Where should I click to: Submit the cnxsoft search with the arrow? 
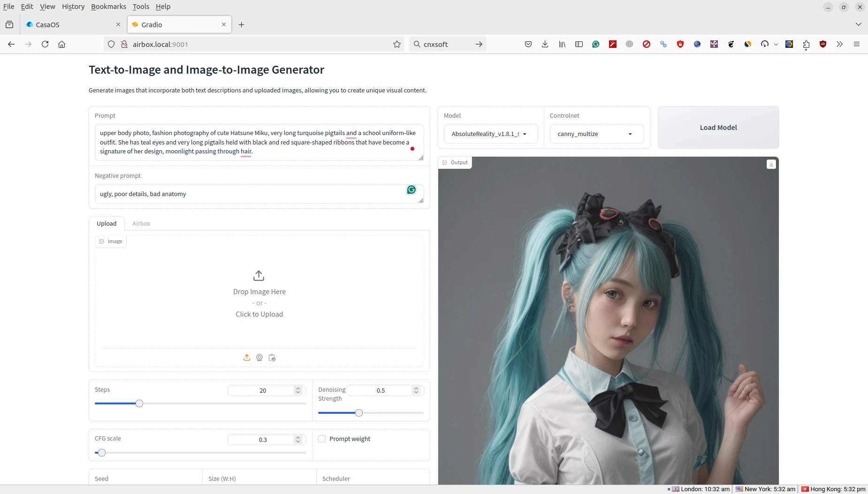(x=479, y=44)
